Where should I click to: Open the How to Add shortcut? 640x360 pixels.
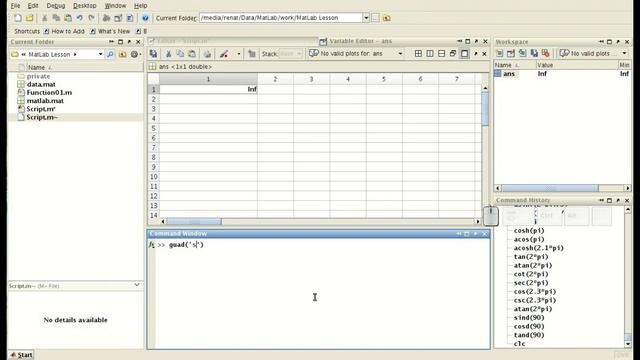pos(64,31)
